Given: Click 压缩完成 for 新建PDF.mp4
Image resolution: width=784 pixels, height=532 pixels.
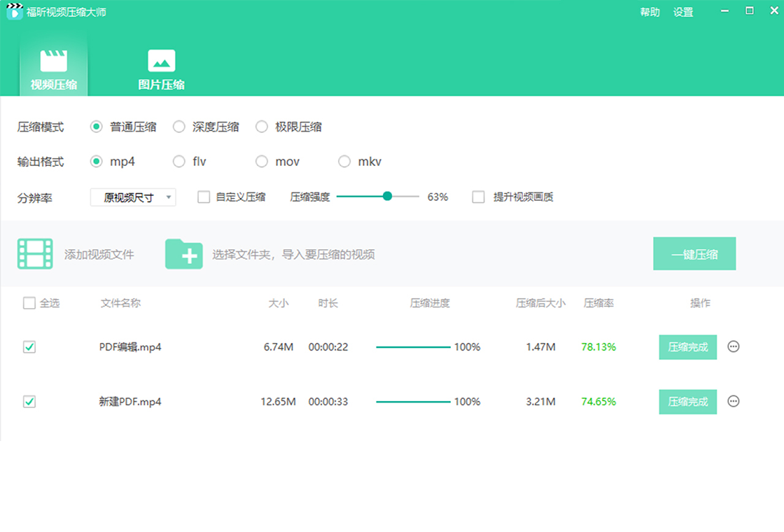Looking at the screenshot, I should tap(687, 401).
